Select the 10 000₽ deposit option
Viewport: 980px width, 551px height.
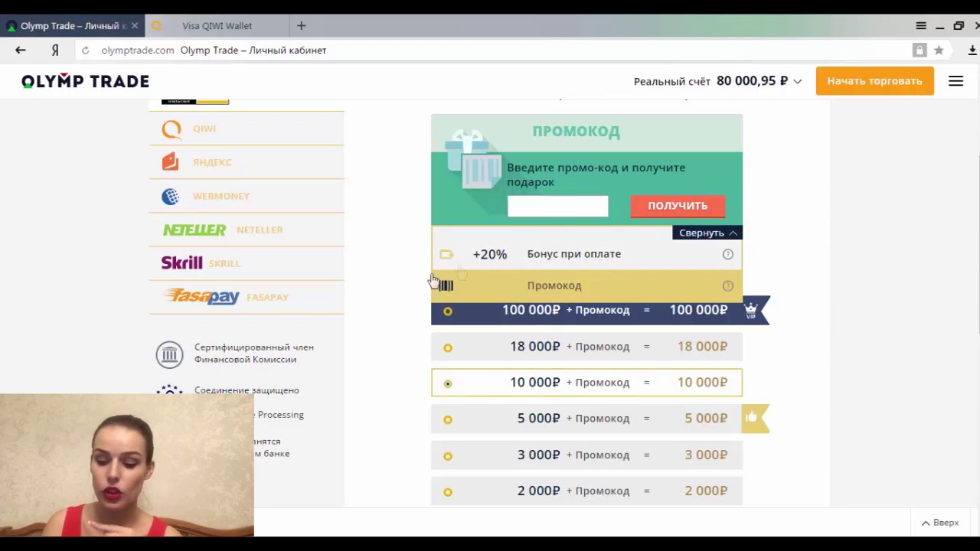586,383
